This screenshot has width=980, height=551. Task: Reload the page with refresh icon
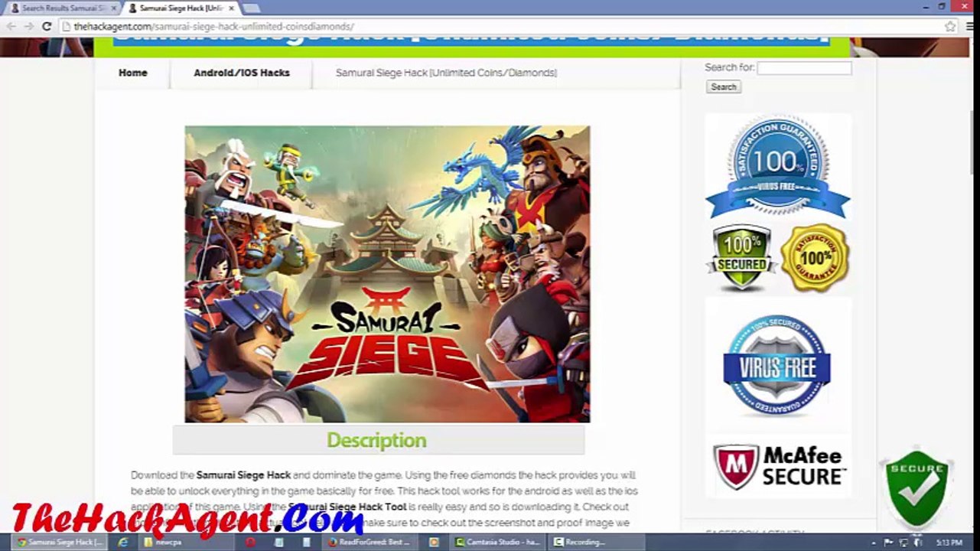pos(46,26)
